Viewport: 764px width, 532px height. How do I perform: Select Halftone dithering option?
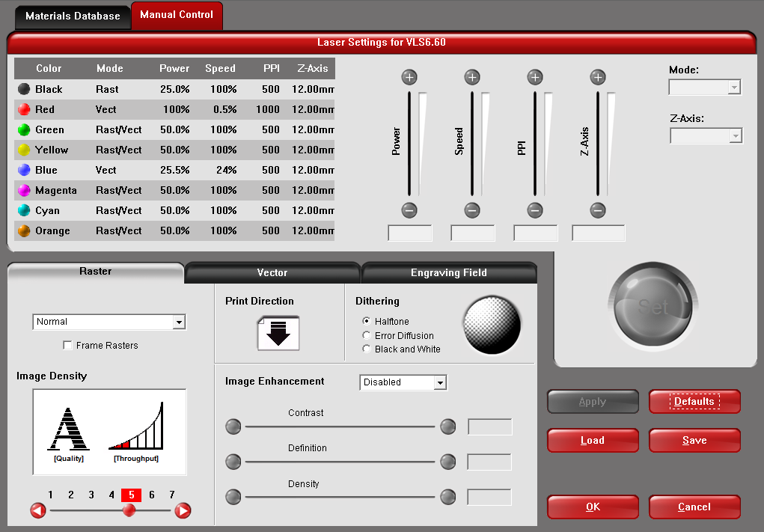(367, 320)
